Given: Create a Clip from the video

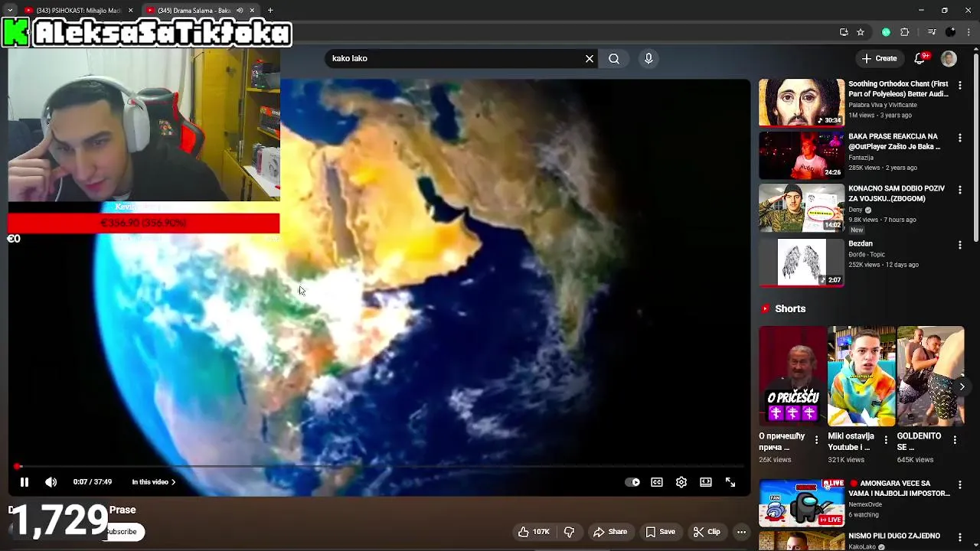Looking at the screenshot, I should coord(707,532).
